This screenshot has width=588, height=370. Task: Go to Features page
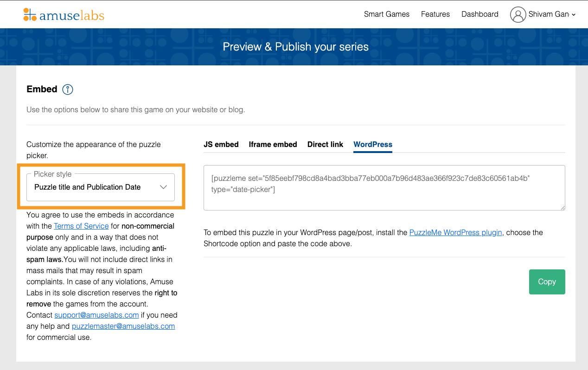435,14
